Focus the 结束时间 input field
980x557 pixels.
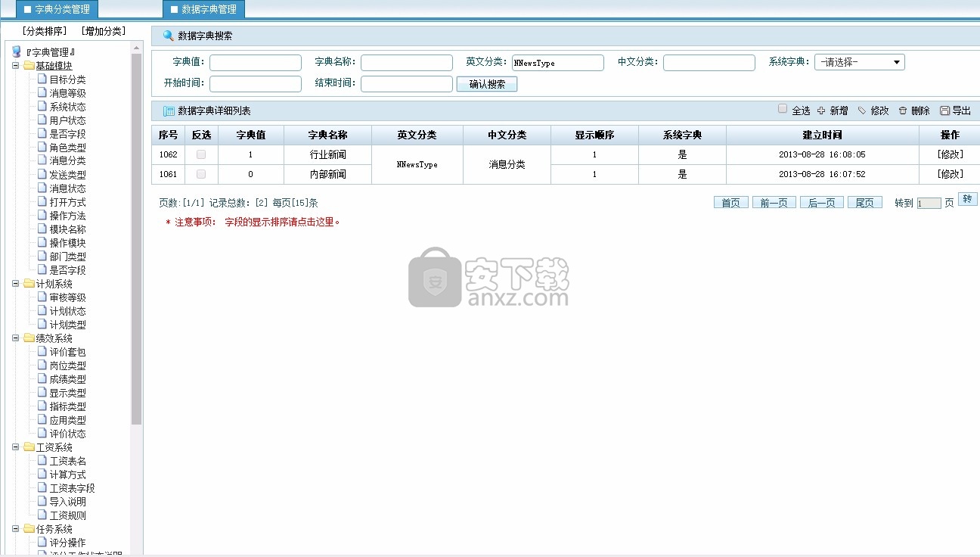[x=407, y=84]
